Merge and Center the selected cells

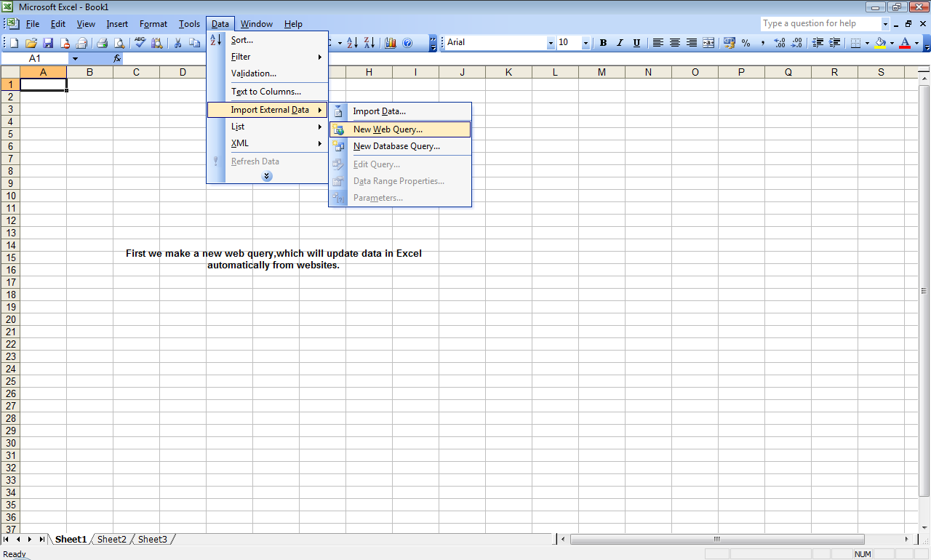click(708, 42)
